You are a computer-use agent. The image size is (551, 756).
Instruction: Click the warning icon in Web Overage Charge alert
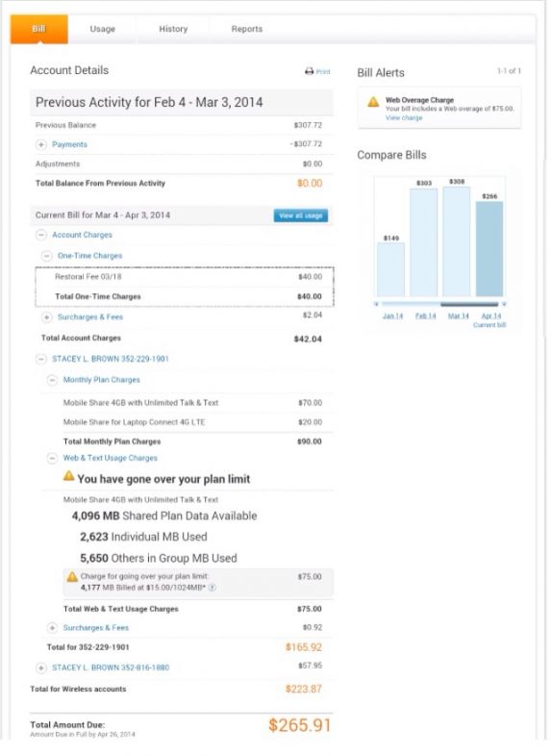[x=373, y=102]
